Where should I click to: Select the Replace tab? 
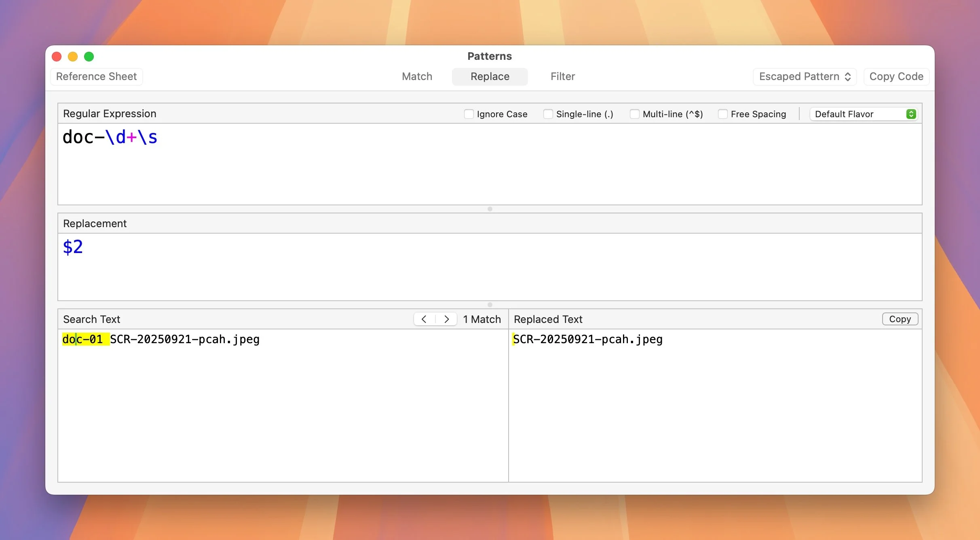pos(490,77)
